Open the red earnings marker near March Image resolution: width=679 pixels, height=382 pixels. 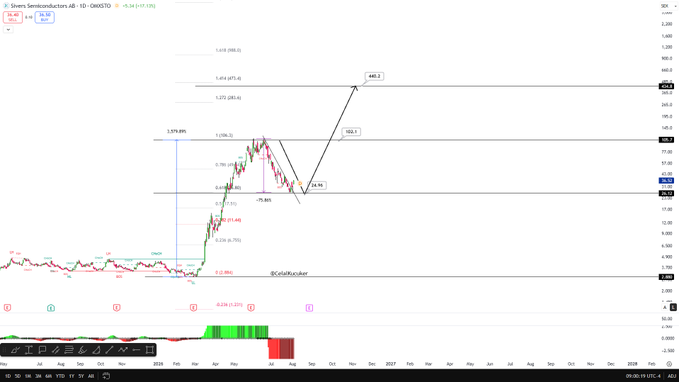193,308
